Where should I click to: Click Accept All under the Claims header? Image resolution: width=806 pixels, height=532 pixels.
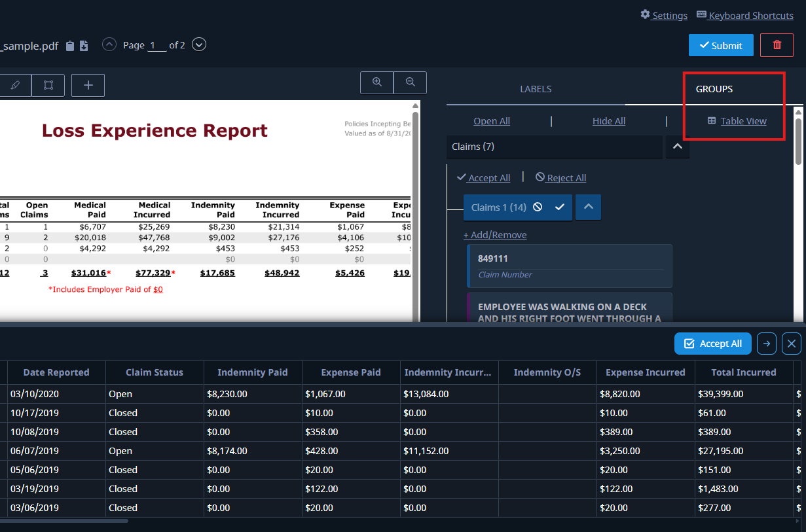483,178
